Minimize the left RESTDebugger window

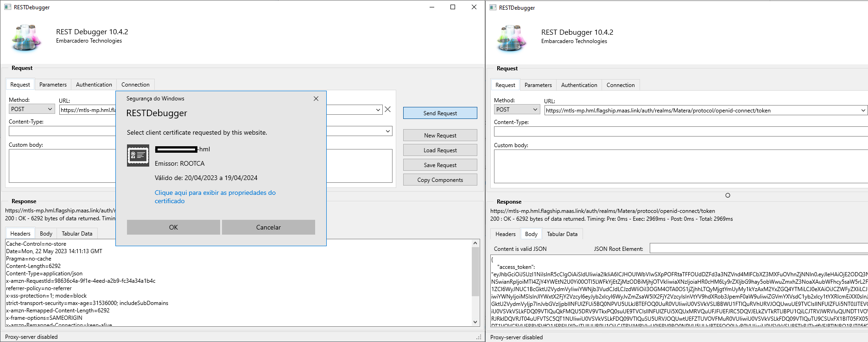pyautogui.click(x=432, y=7)
